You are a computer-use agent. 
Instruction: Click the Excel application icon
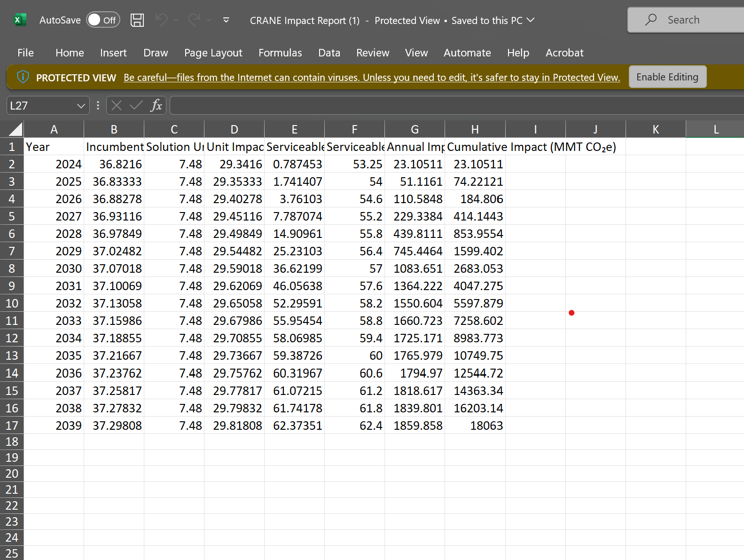[19, 20]
